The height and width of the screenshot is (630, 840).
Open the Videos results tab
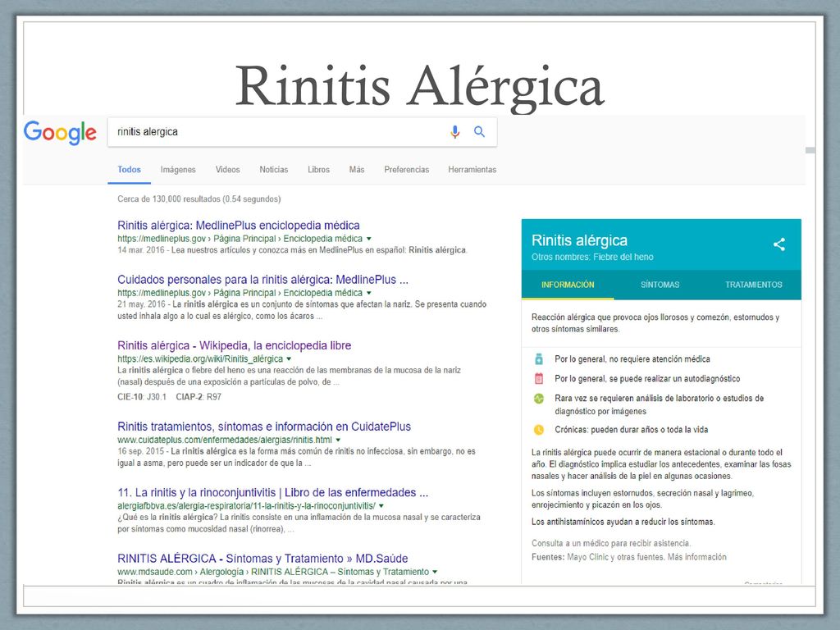point(228,170)
